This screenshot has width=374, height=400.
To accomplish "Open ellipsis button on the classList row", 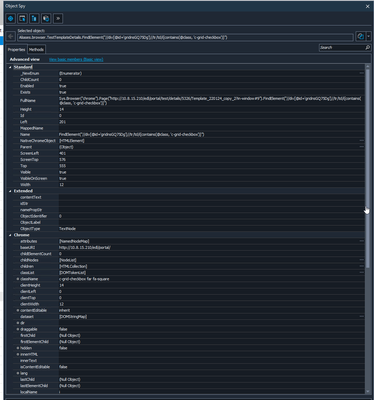I will 361,273.
